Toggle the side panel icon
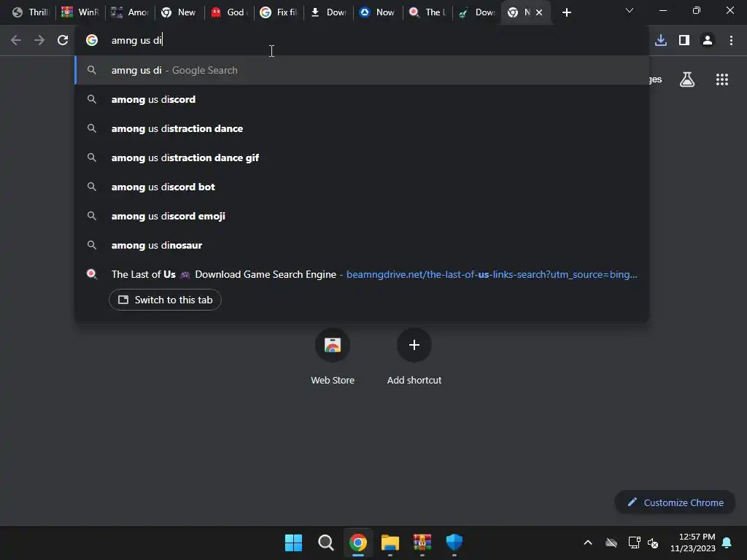Screen dimensions: 747x560 point(684,41)
